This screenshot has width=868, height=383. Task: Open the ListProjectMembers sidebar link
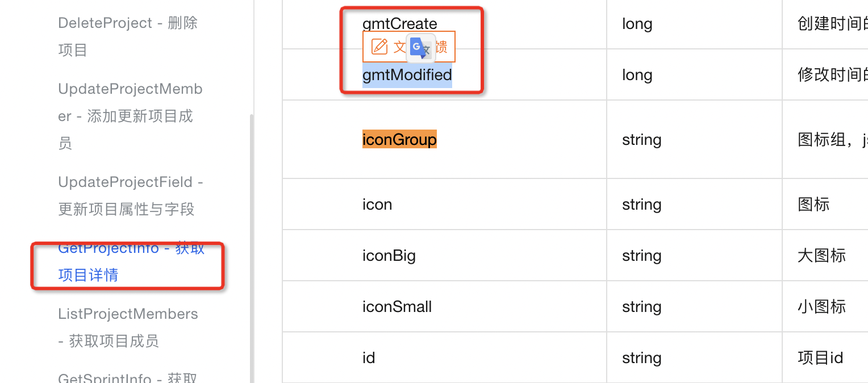128,327
